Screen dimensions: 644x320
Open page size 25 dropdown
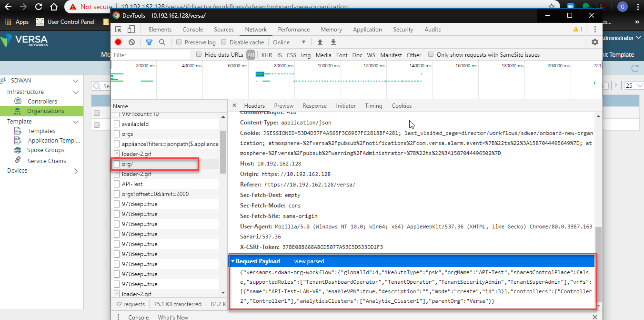point(633,85)
